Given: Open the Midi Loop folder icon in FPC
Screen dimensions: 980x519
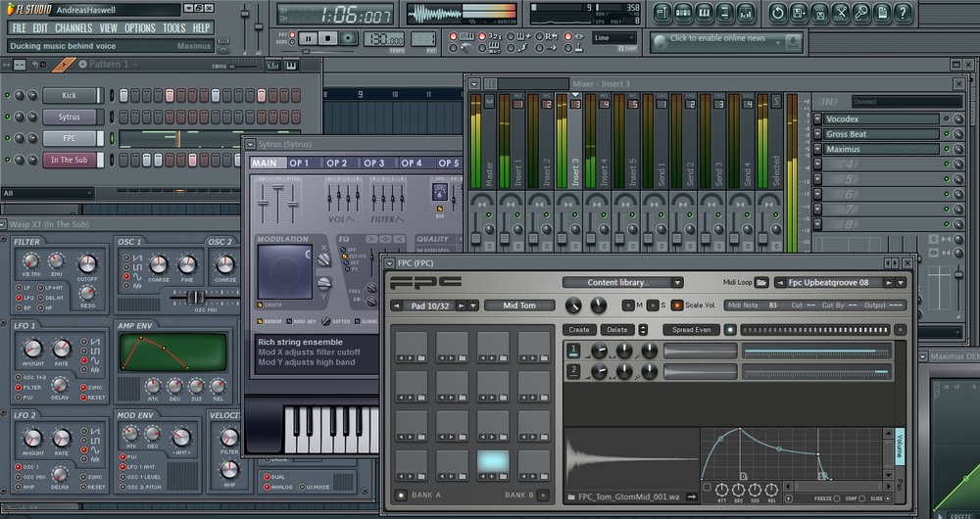Looking at the screenshot, I should pyautogui.click(x=760, y=282).
